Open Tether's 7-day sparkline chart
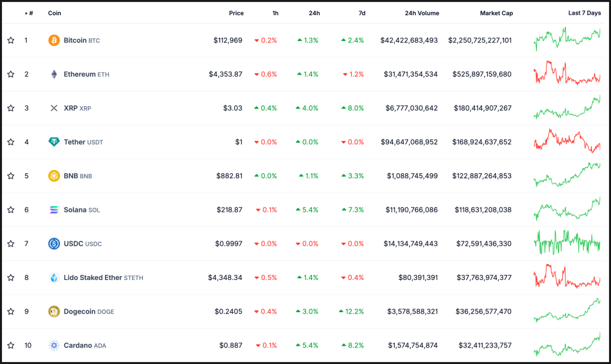Image resolution: width=611 pixels, height=364 pixels. click(x=567, y=140)
